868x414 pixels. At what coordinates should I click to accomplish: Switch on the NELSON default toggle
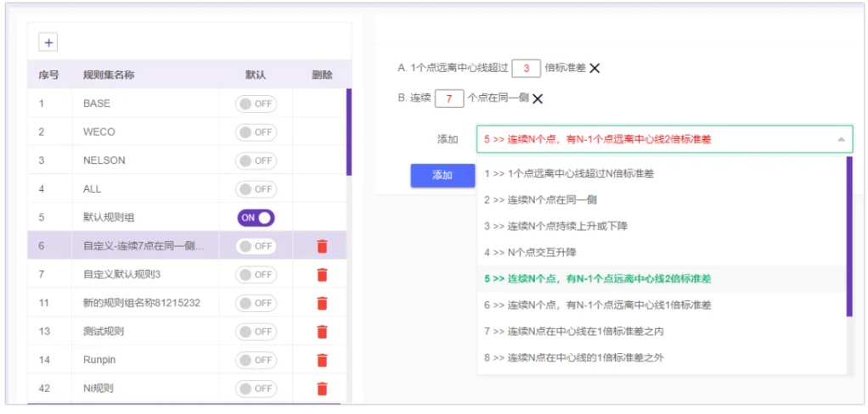point(256,160)
